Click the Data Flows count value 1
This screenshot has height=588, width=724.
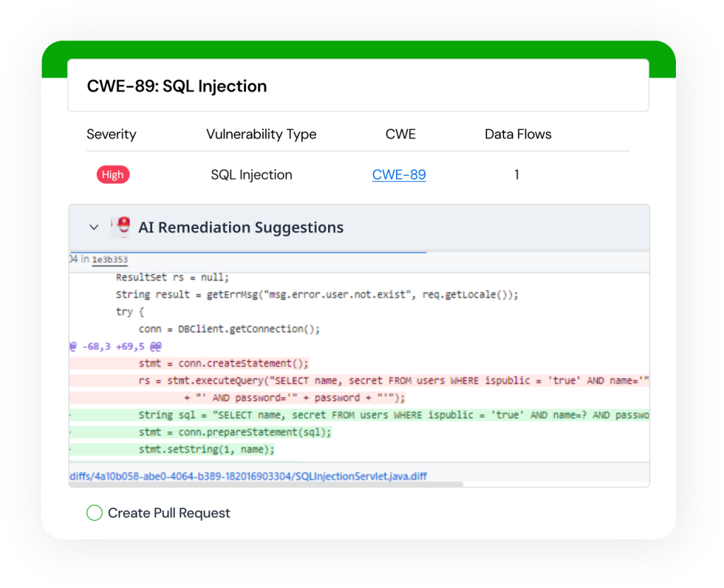(517, 175)
